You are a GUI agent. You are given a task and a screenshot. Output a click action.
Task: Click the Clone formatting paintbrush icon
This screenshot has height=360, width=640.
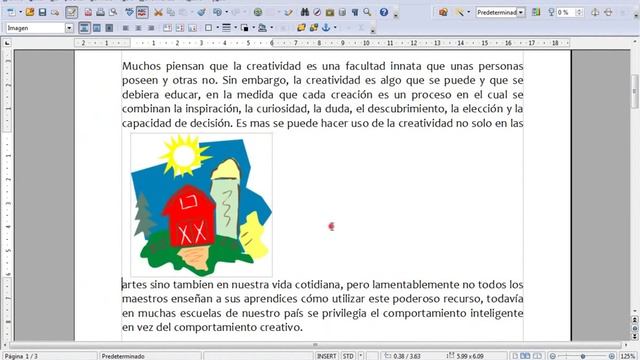(x=201, y=12)
